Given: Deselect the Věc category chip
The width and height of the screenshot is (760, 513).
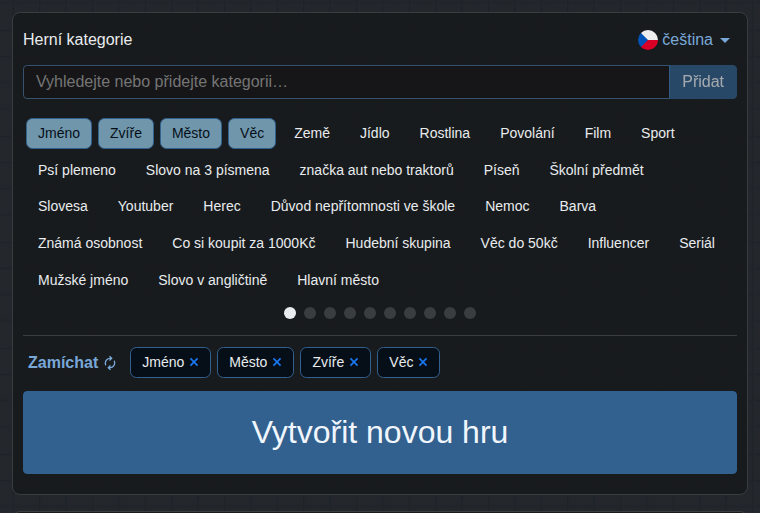Looking at the screenshot, I should [x=252, y=133].
